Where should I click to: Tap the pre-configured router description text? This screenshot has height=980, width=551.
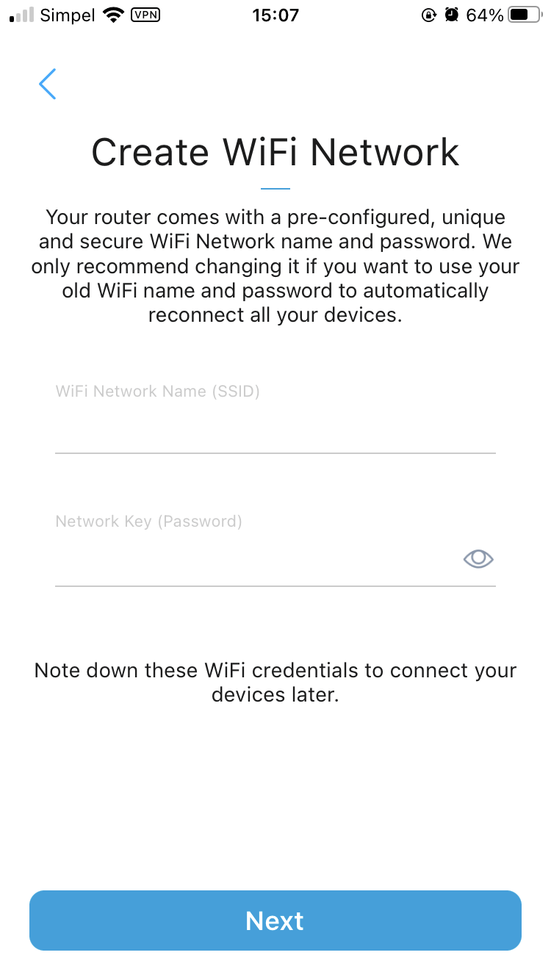275,266
